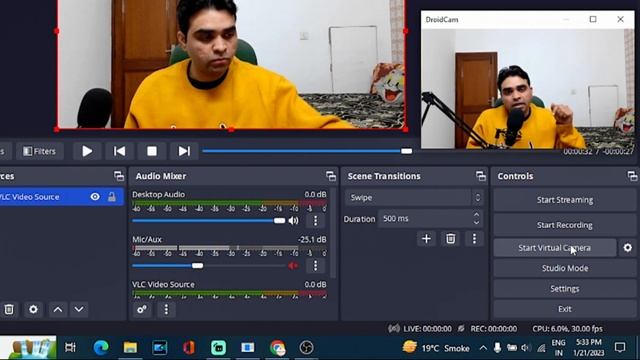Switch to OBS Studio taskbar icon
The image size is (640, 360).
pyautogui.click(x=307, y=347)
